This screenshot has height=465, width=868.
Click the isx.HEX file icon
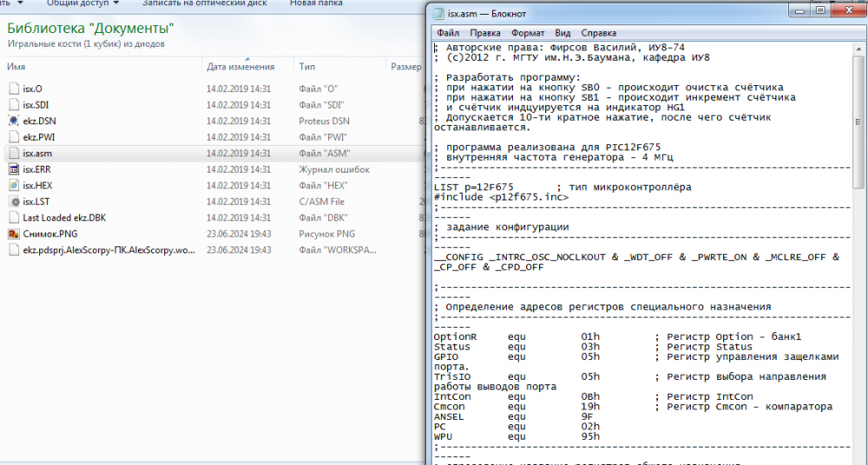pyautogui.click(x=14, y=185)
